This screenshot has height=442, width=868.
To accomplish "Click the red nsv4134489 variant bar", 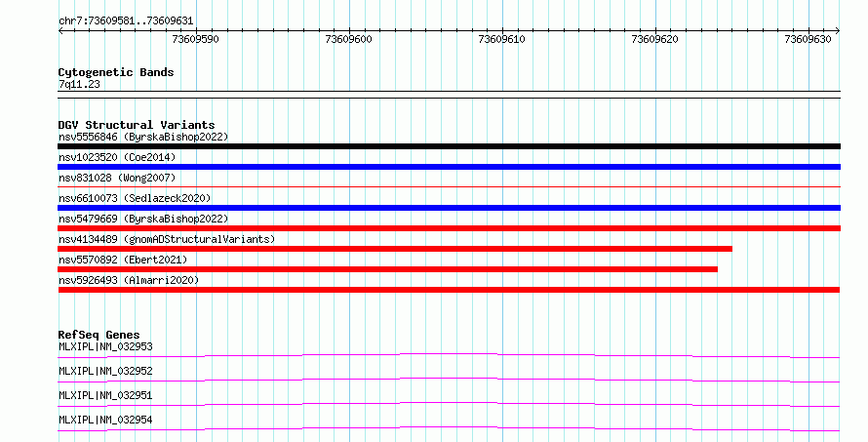I will [x=395, y=249].
